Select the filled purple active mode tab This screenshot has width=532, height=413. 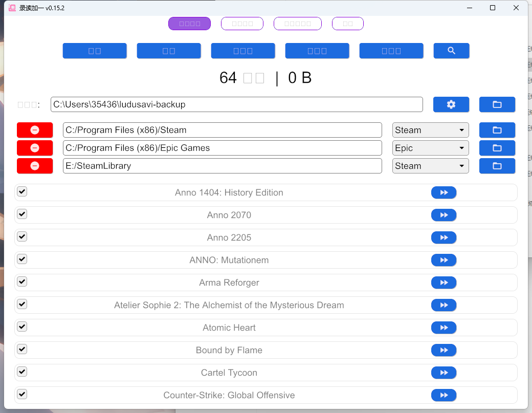point(190,24)
